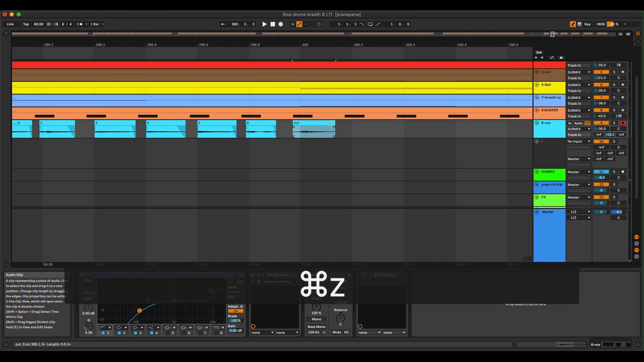The image size is (644, 362).
Task: Toggle the Punch-In switch
Action: pyautogui.click(x=362, y=24)
